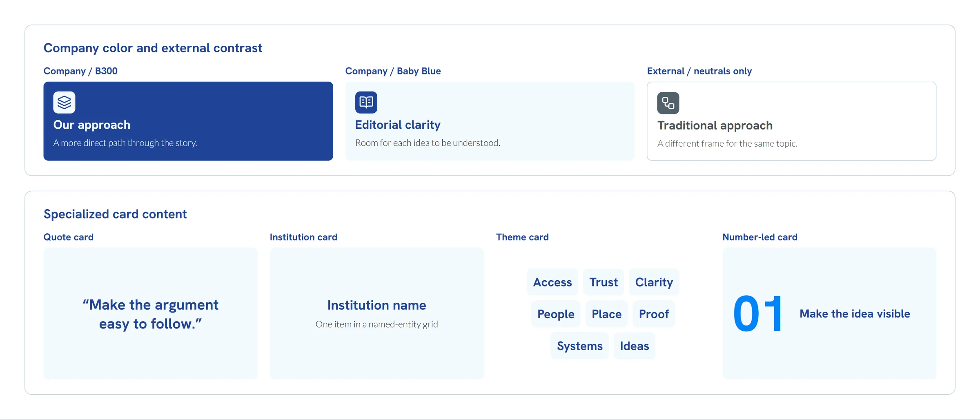Click the open book icon above Editorial clarity
980x420 pixels.
(366, 102)
